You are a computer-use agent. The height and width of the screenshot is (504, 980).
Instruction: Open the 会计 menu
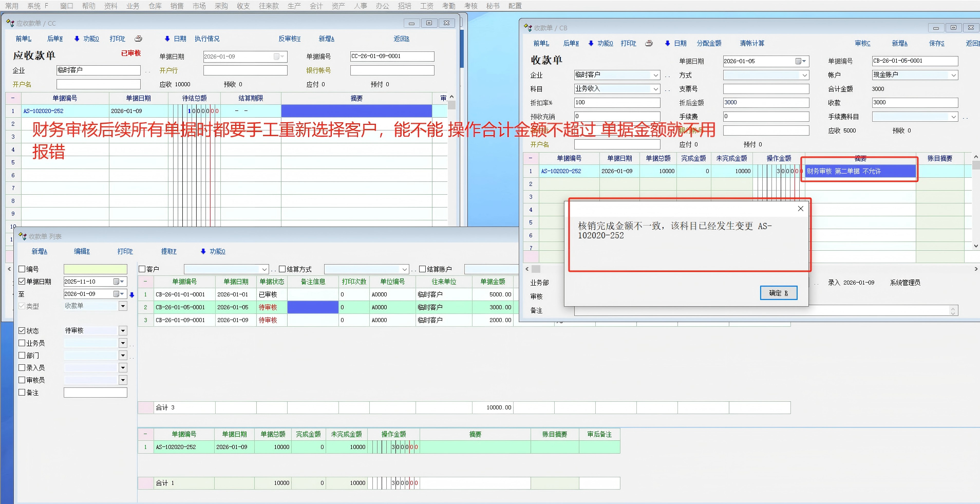pyautogui.click(x=316, y=6)
